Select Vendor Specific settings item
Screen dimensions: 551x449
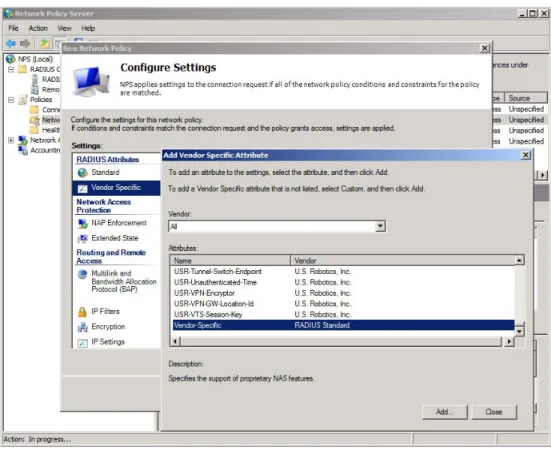coord(116,188)
